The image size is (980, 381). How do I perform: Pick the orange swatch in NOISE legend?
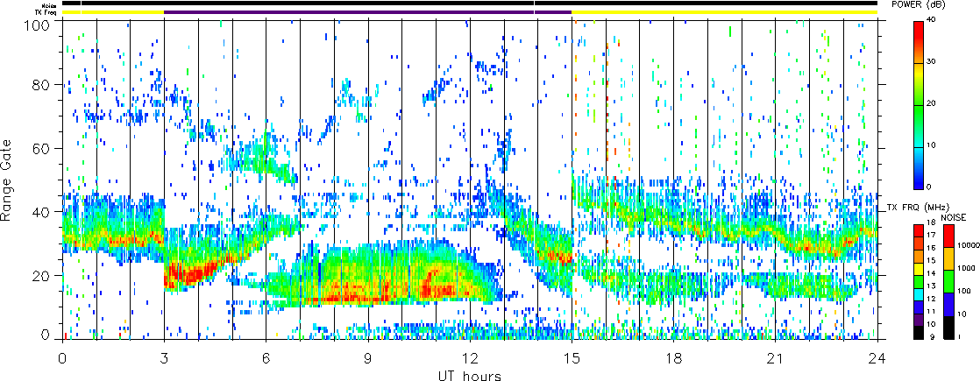click(x=948, y=258)
